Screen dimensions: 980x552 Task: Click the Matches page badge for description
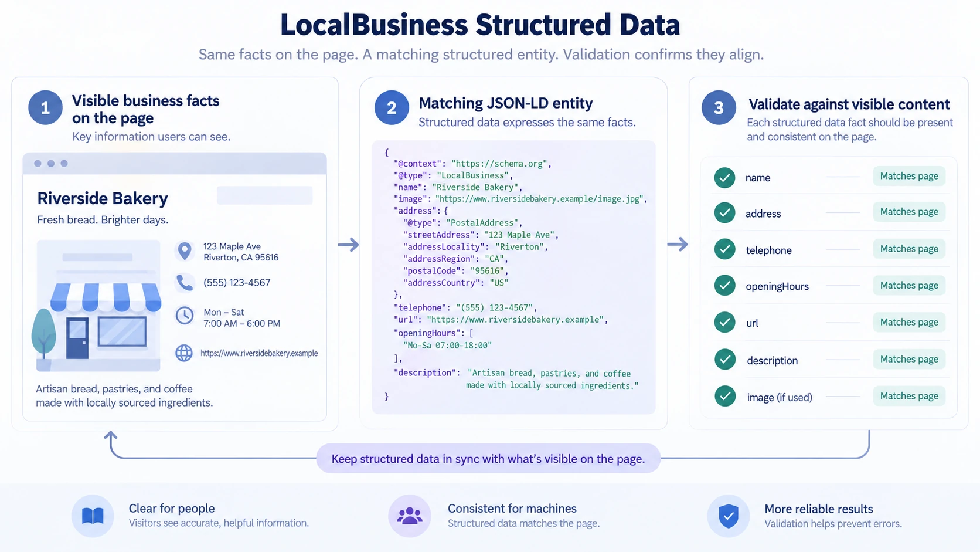(909, 359)
